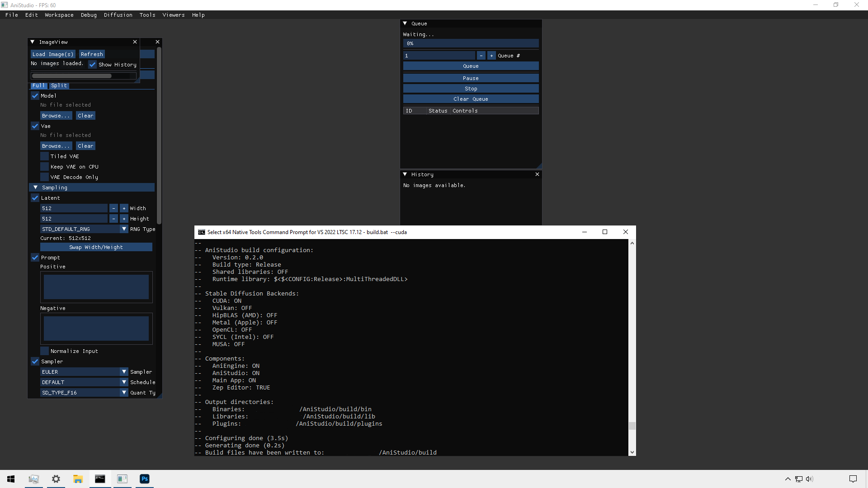Open the Viewers menu
868x488 pixels.
(x=174, y=15)
